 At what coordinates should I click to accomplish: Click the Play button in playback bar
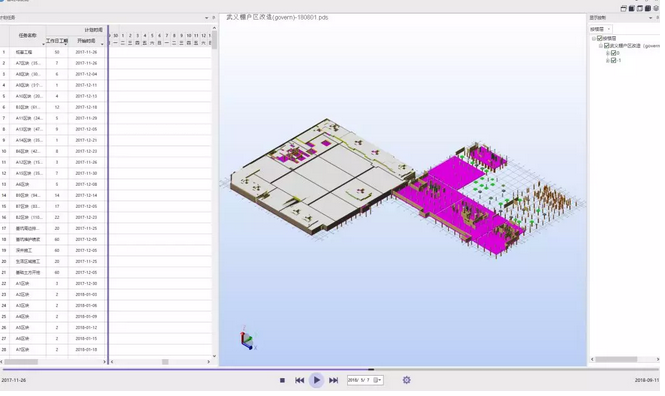316,380
